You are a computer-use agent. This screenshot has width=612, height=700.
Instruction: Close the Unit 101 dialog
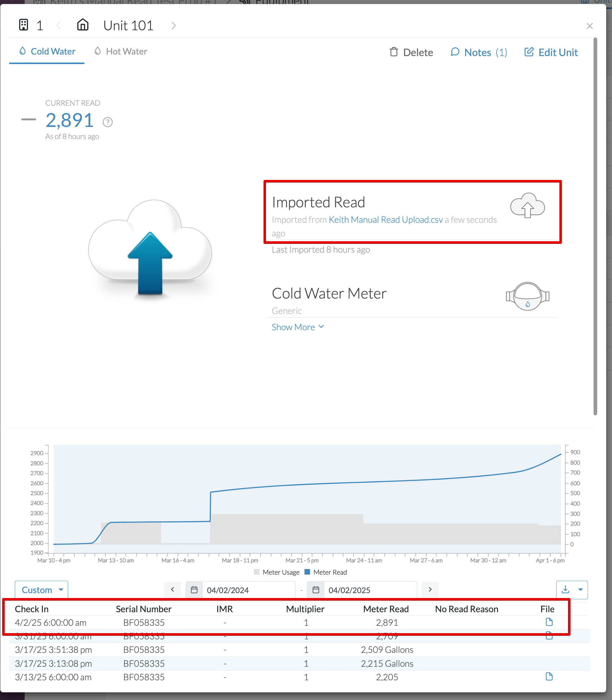click(x=590, y=26)
